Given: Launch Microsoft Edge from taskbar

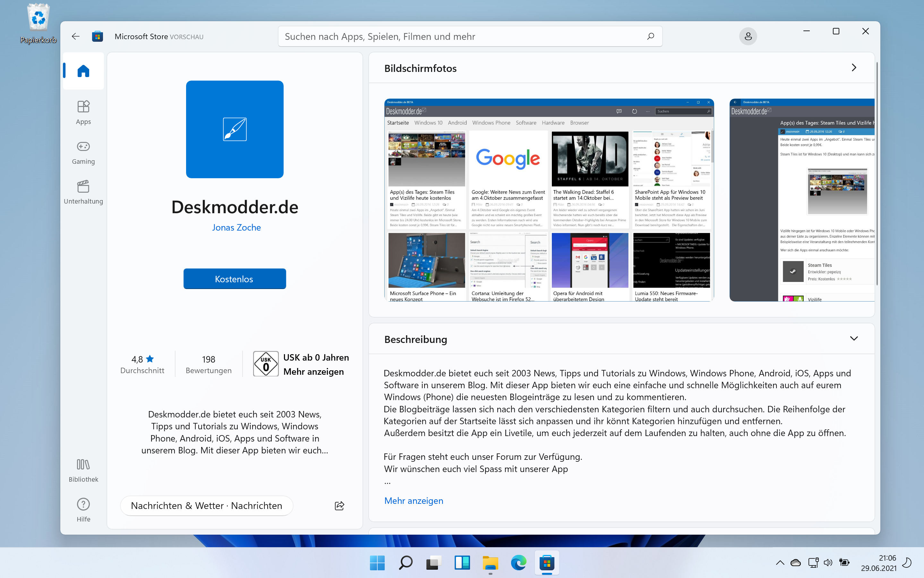Looking at the screenshot, I should [x=518, y=562].
